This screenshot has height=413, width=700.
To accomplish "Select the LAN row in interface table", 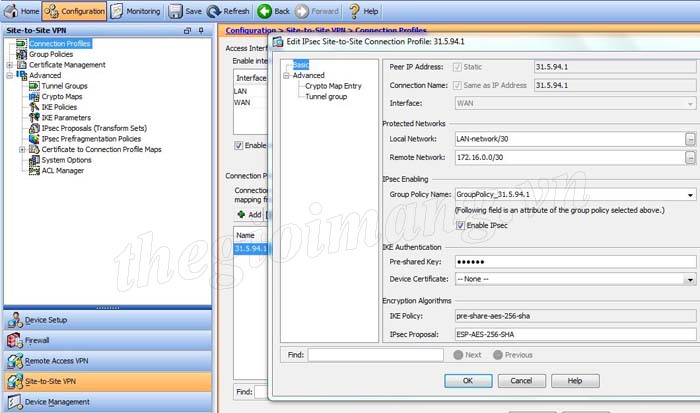I will [x=250, y=91].
